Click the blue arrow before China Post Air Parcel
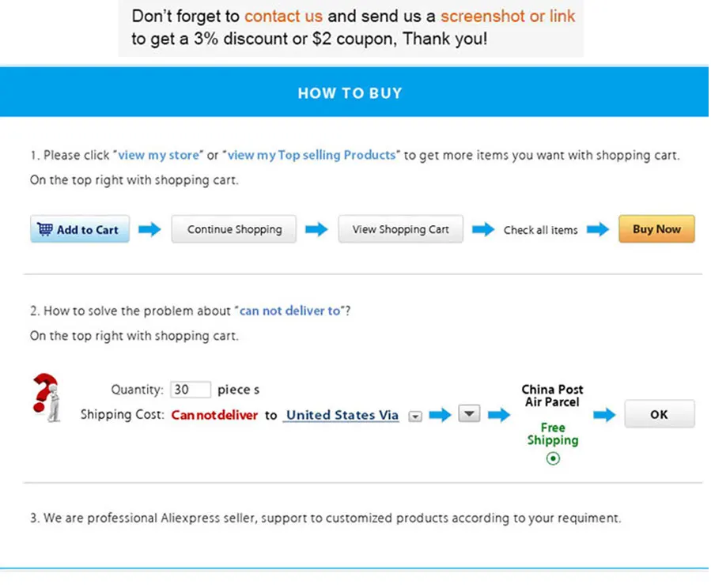The height and width of the screenshot is (588, 711). click(499, 414)
